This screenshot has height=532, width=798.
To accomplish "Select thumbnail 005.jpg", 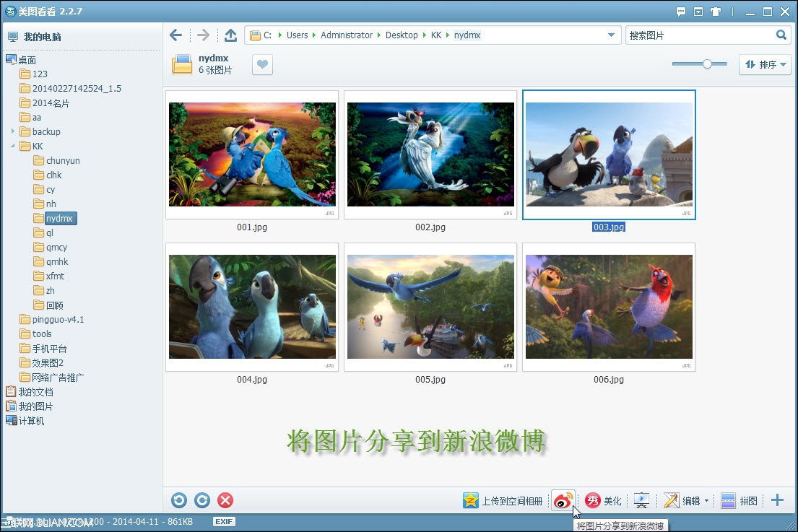I will [x=430, y=307].
